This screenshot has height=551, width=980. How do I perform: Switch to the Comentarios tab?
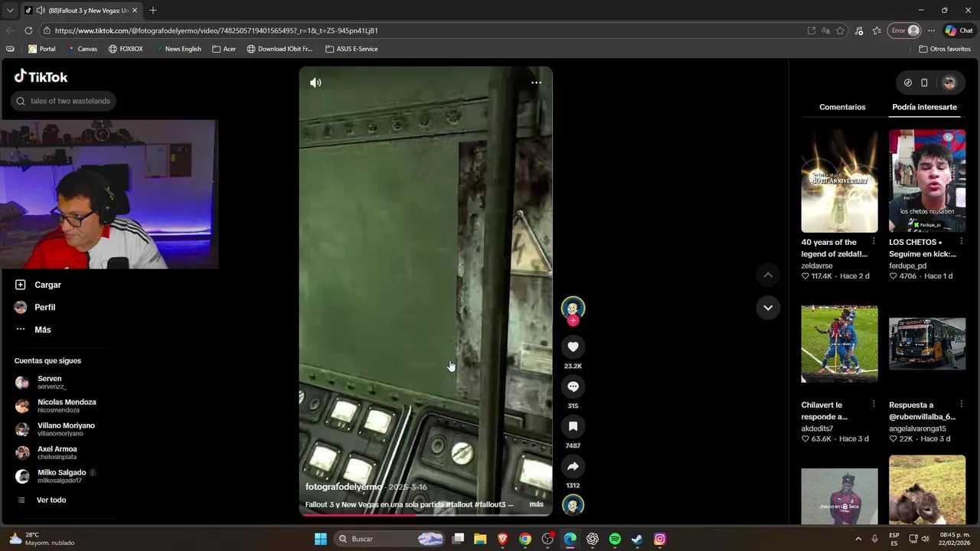click(x=842, y=107)
